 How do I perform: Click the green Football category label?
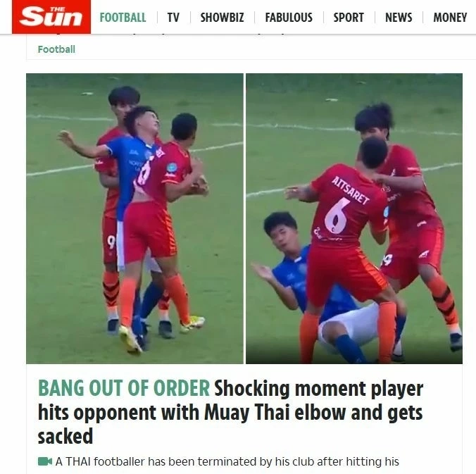coord(56,49)
